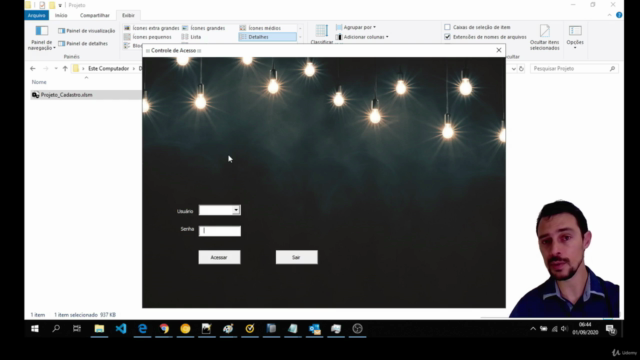Image resolution: width=640 pixels, height=360 pixels.
Task: Click the Senha password input field
Action: pyautogui.click(x=220, y=231)
